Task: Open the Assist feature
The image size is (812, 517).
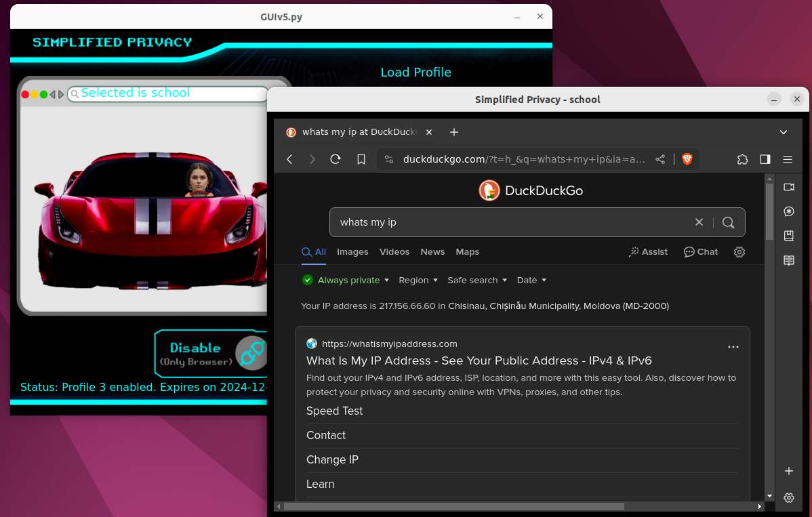Action: click(648, 252)
